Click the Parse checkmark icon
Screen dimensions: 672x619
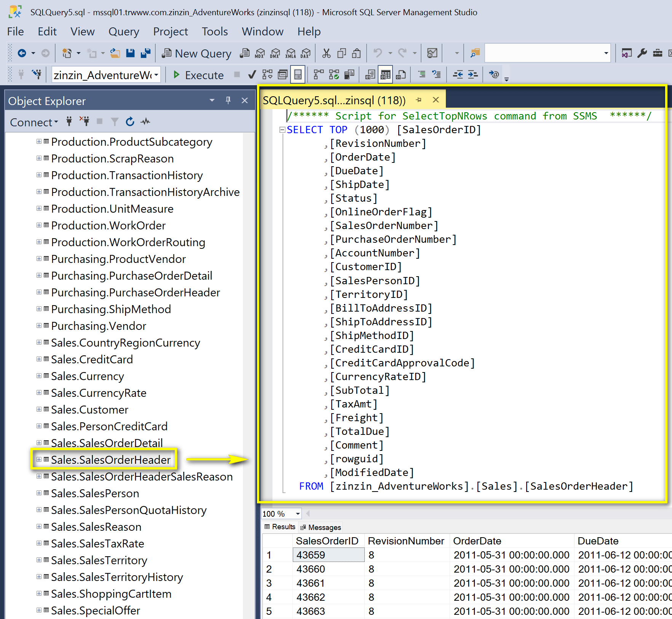coord(252,75)
